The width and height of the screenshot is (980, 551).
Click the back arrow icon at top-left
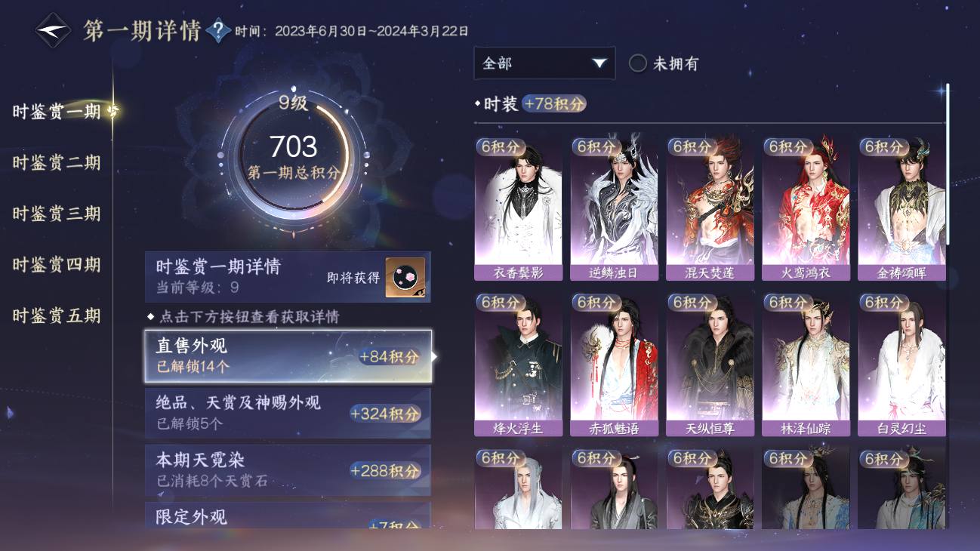coord(54,31)
